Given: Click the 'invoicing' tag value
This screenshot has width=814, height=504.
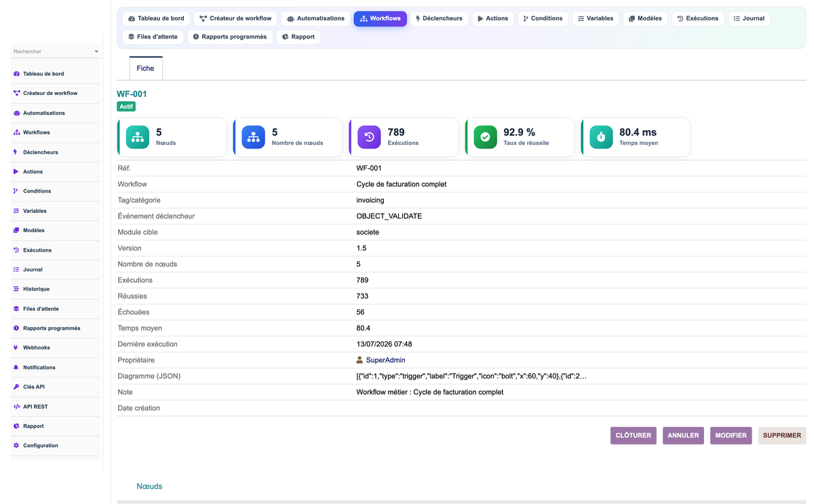Looking at the screenshot, I should coord(370,200).
